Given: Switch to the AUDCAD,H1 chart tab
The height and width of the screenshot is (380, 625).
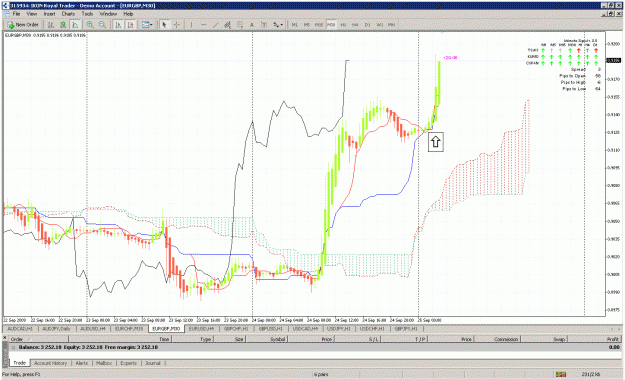Looking at the screenshot, I should point(20,329).
